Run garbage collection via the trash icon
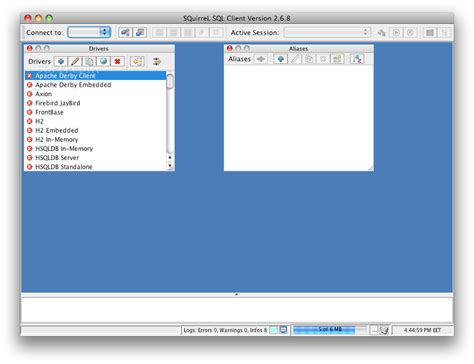The image size is (474, 364). [x=384, y=330]
